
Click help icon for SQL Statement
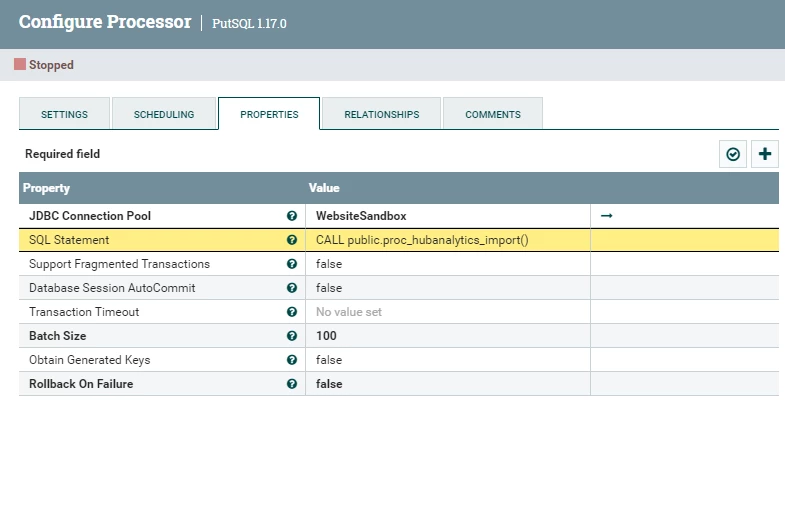292,240
